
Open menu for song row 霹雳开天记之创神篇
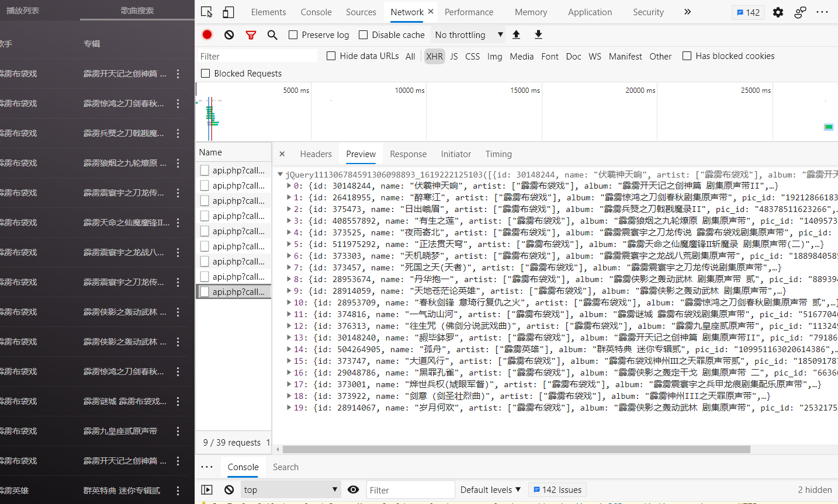178,74
